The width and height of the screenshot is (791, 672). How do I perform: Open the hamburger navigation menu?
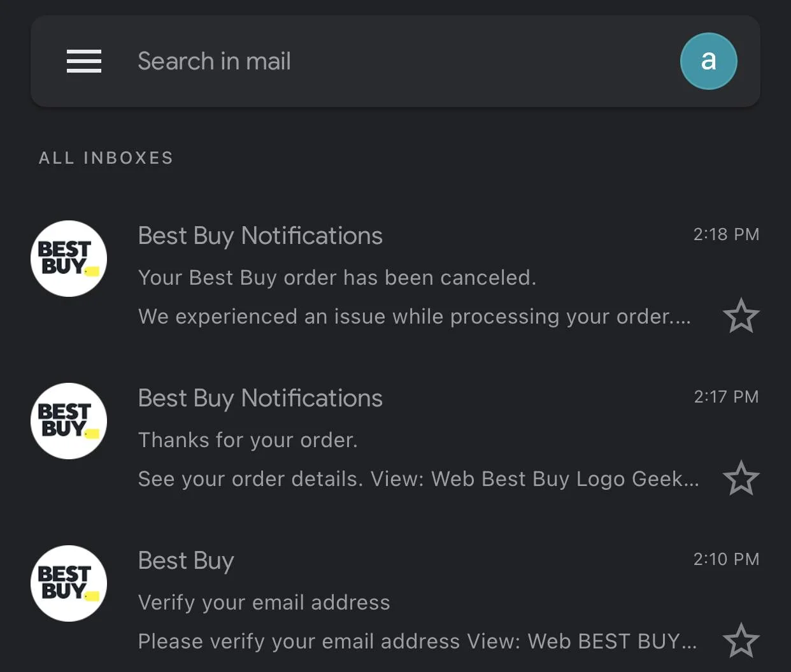(84, 61)
